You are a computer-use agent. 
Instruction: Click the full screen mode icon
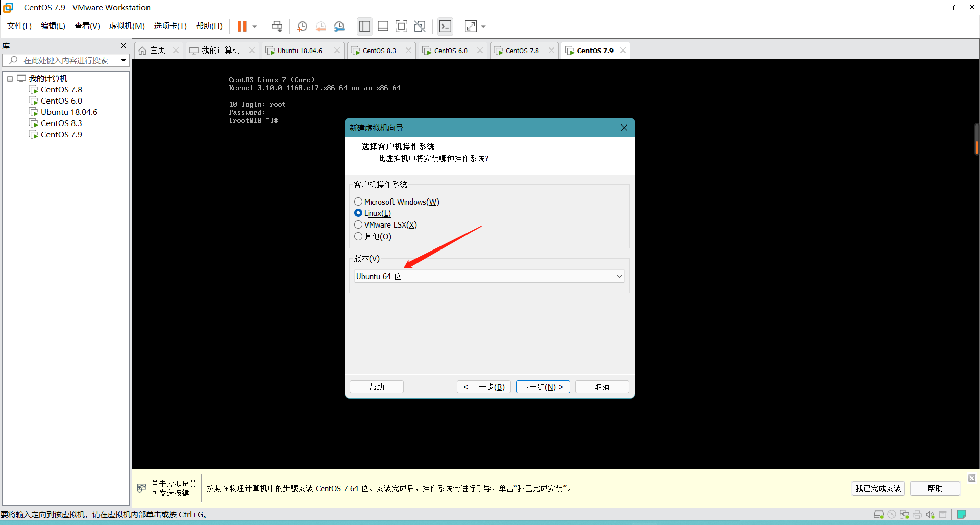(x=402, y=26)
